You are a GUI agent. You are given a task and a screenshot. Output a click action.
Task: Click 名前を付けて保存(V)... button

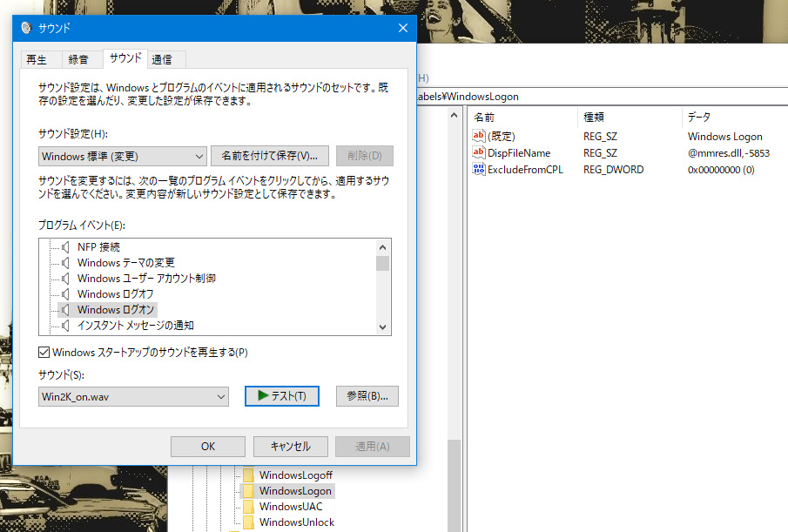coord(270,156)
